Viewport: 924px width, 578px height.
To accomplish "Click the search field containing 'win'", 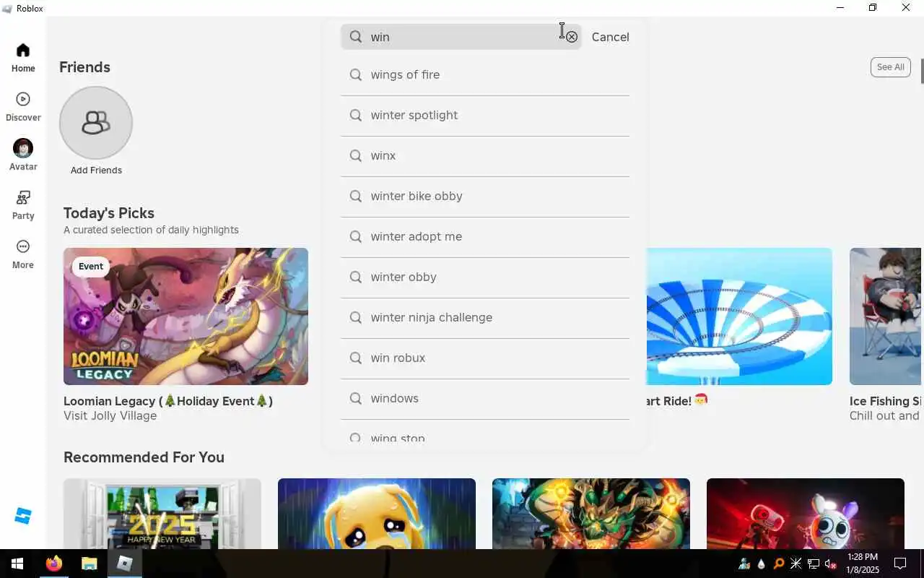I will coord(461,37).
